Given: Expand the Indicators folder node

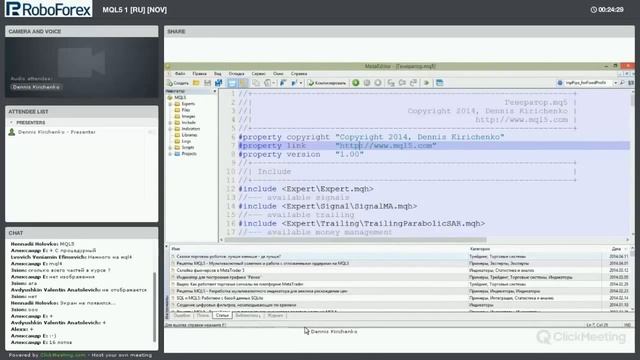Looking at the screenshot, I should [170, 129].
